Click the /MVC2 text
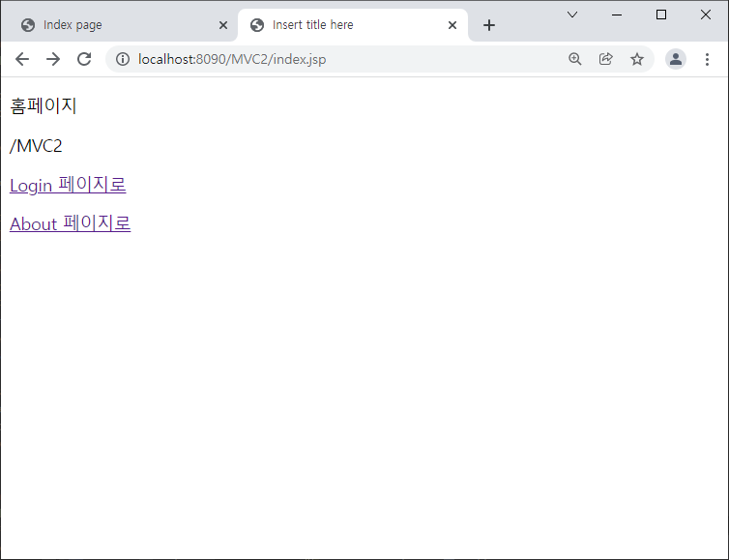Image resolution: width=729 pixels, height=560 pixels. click(36, 146)
